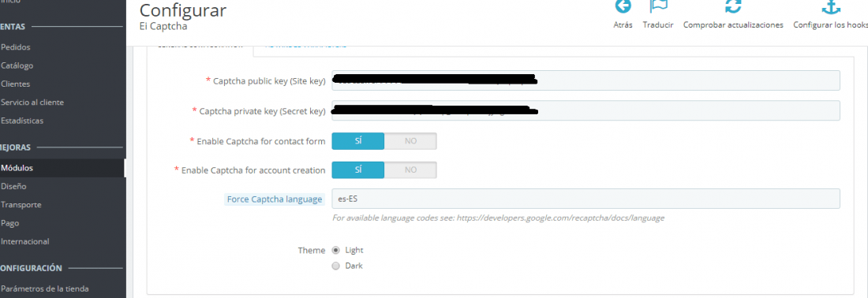This screenshot has height=298, width=868.
Task: Click the Force Captcha language label
Action: pos(275,199)
